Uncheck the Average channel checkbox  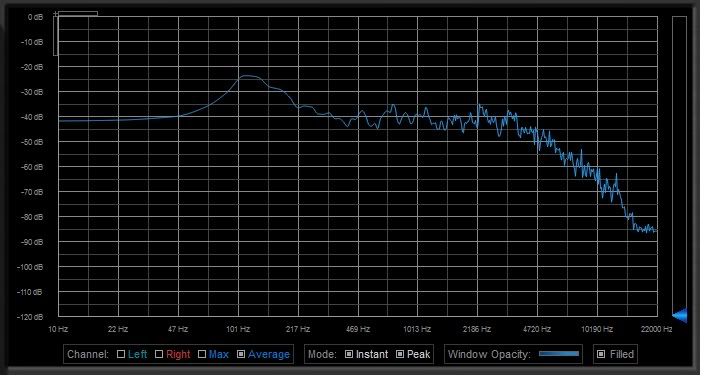[241, 354]
